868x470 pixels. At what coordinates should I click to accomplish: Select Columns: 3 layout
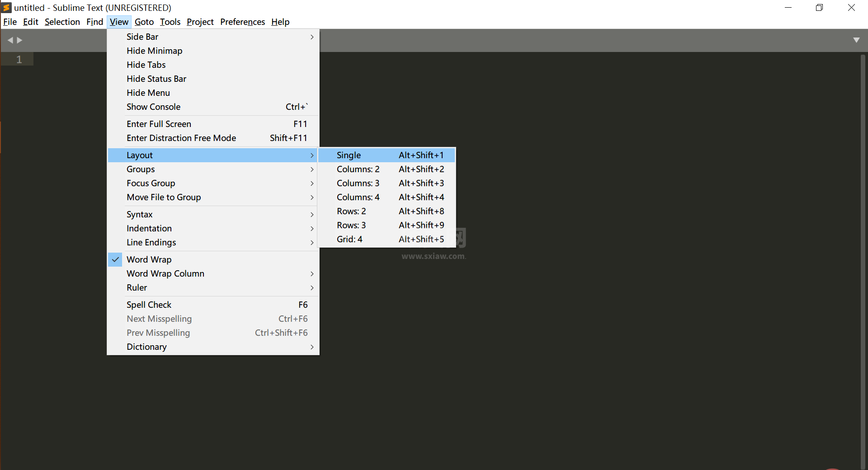pos(387,183)
